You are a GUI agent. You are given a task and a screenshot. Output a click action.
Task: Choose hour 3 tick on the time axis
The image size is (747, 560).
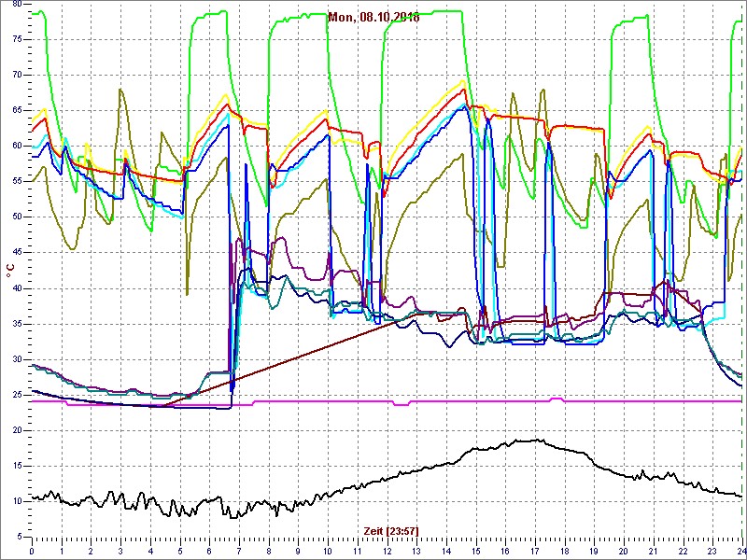pos(120,550)
